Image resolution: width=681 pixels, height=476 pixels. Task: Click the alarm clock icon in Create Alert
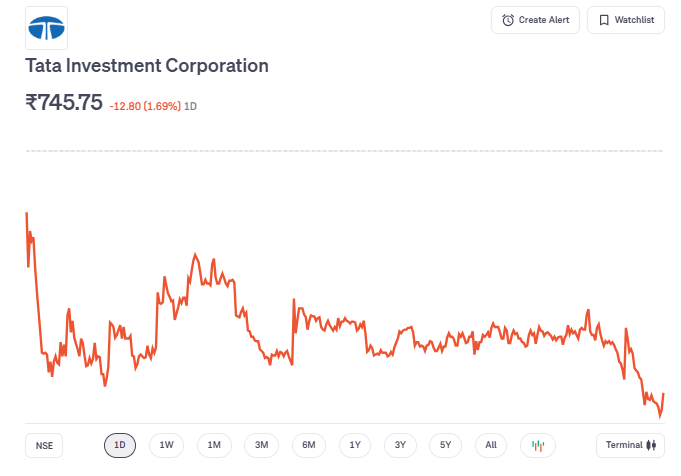(x=508, y=20)
